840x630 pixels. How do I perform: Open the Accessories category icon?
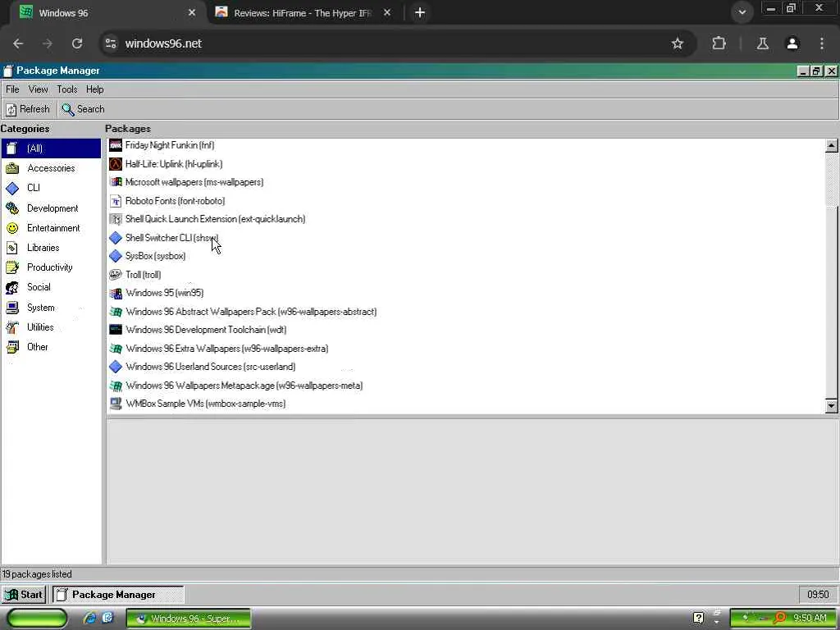coord(12,168)
